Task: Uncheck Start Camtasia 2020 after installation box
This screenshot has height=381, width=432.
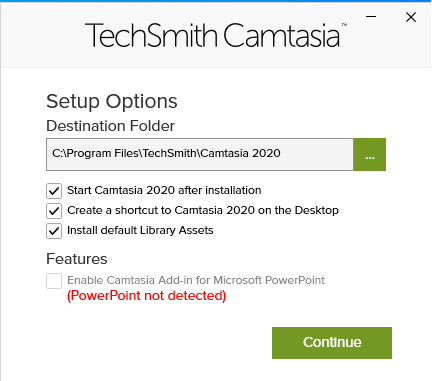Action: (x=54, y=191)
